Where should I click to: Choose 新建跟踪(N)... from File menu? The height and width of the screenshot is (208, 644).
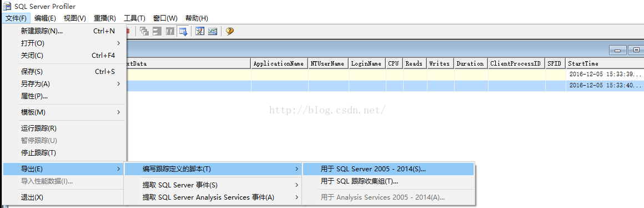pos(64,31)
